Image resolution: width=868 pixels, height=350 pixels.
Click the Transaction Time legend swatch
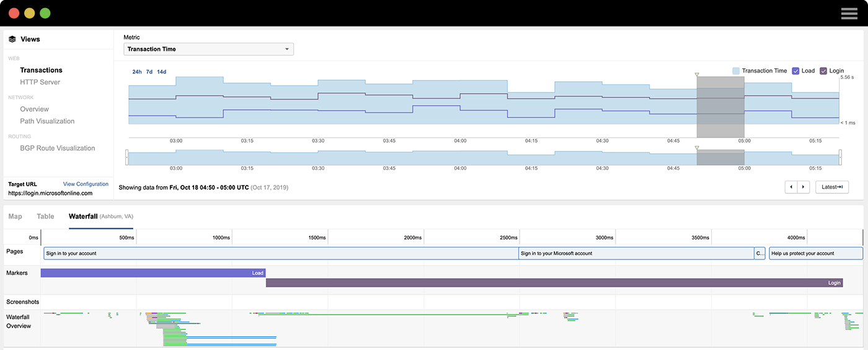(736, 71)
